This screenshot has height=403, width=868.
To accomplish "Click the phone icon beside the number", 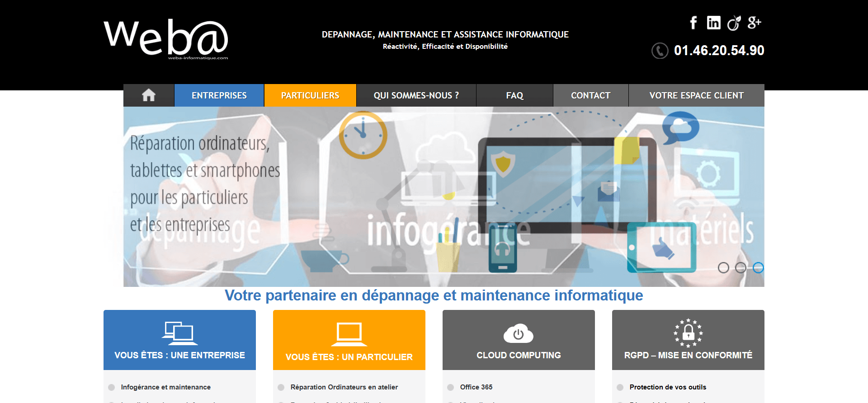I will tap(660, 51).
